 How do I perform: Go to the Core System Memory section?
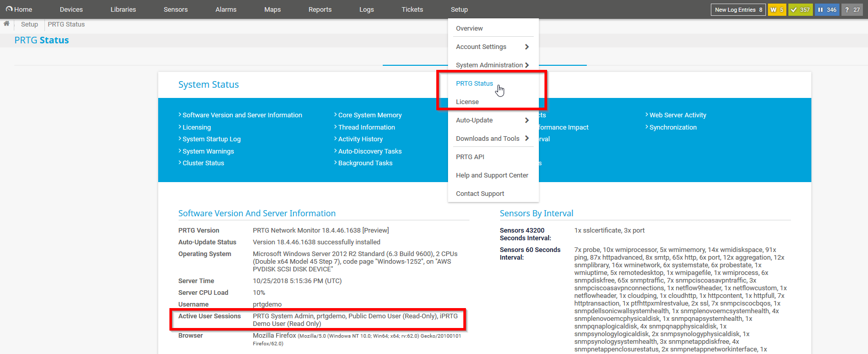(x=369, y=115)
